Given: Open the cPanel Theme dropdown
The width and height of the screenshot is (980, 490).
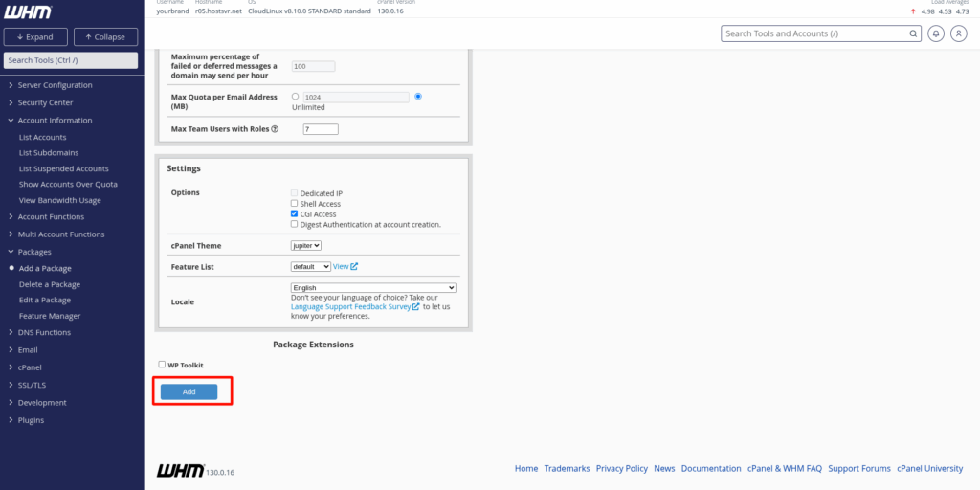Looking at the screenshot, I should 306,246.
